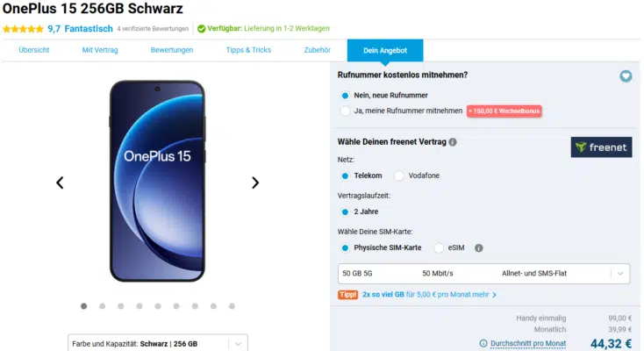Viewport: 644px width, 351px height.
Task: Jump to fifth image carousel dot
Action: pyautogui.click(x=158, y=306)
